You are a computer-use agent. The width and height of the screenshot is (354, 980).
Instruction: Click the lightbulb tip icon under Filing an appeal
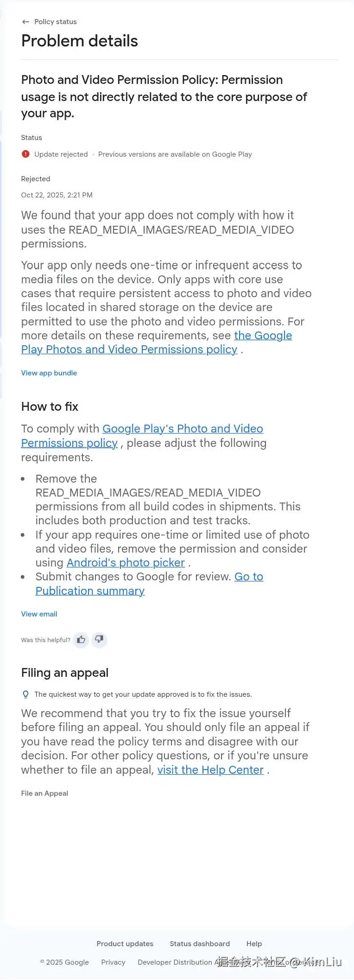click(x=25, y=694)
